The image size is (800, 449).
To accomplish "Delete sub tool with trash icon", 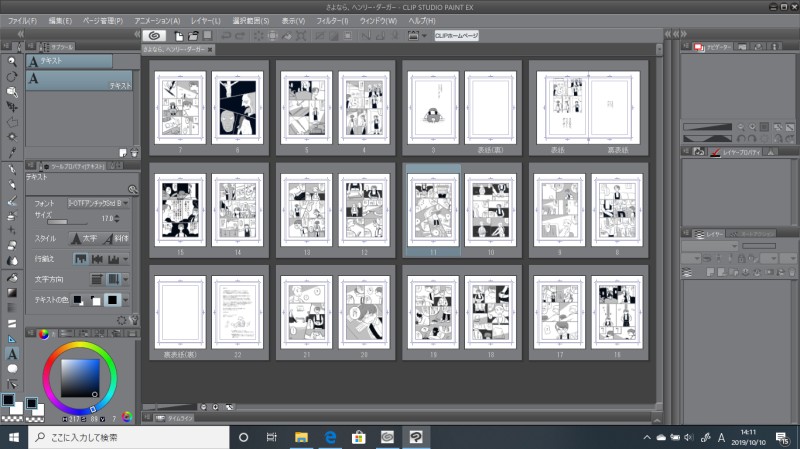I will point(134,153).
